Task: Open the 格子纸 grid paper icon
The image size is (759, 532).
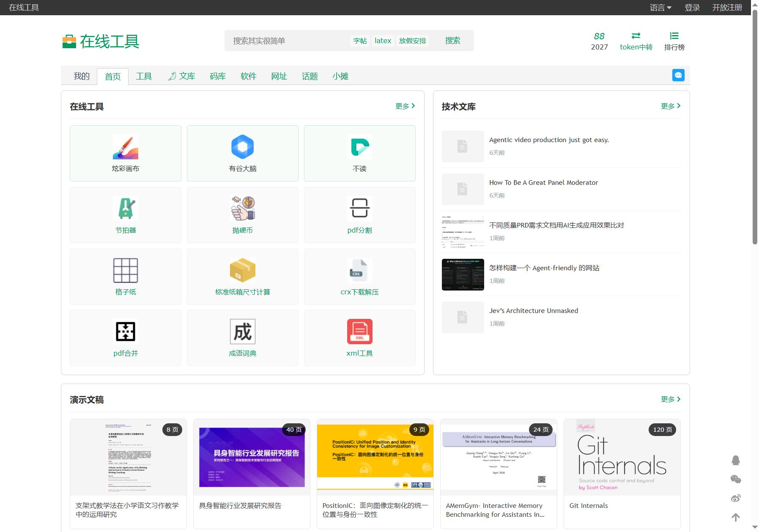Action: (x=126, y=270)
